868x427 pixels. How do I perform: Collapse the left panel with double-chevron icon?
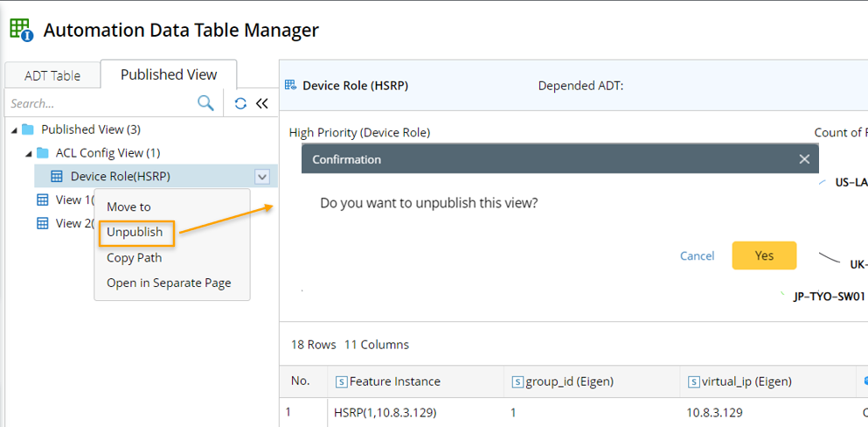[261, 103]
